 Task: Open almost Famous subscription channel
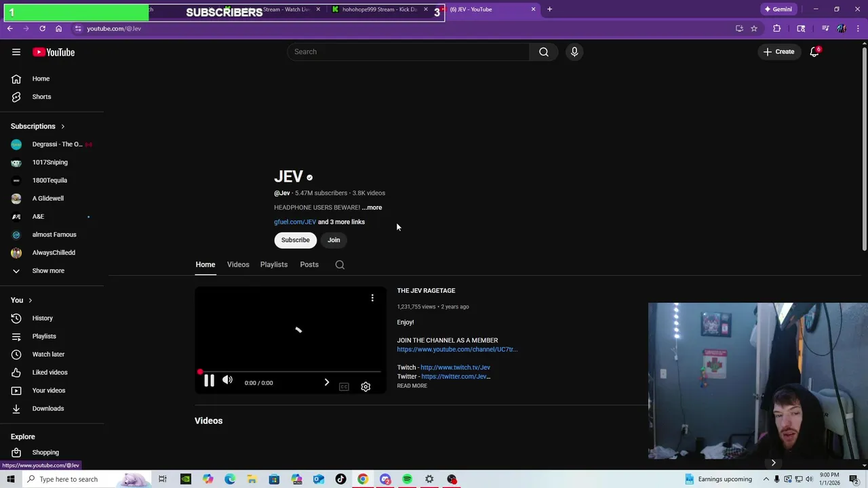pyautogui.click(x=54, y=235)
